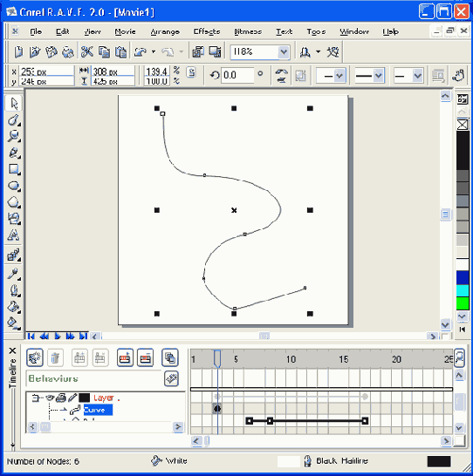This screenshot has height=476, width=473.
Task: Open the Effects menu
Action: (x=207, y=31)
